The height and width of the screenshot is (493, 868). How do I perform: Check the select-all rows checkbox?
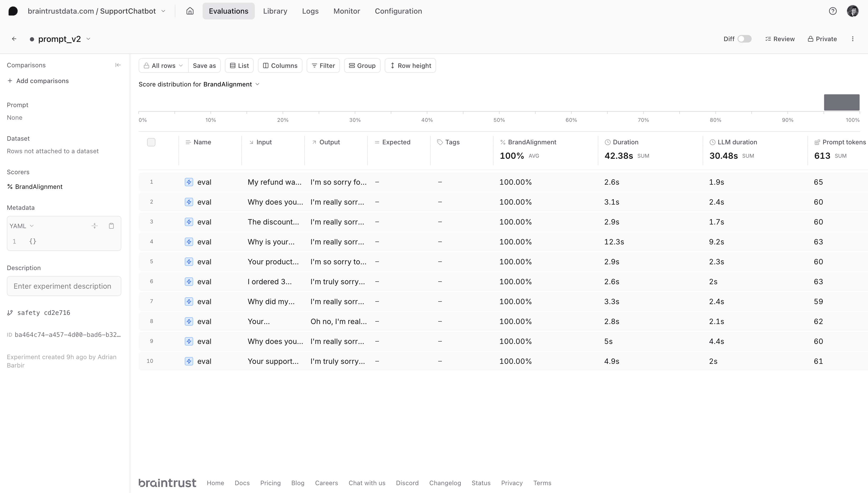tap(151, 142)
